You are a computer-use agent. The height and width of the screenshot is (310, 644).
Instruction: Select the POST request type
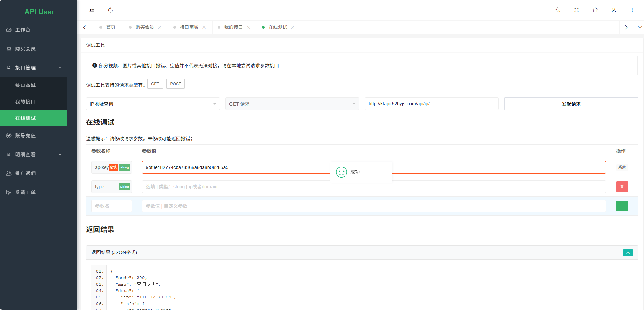[x=175, y=84]
